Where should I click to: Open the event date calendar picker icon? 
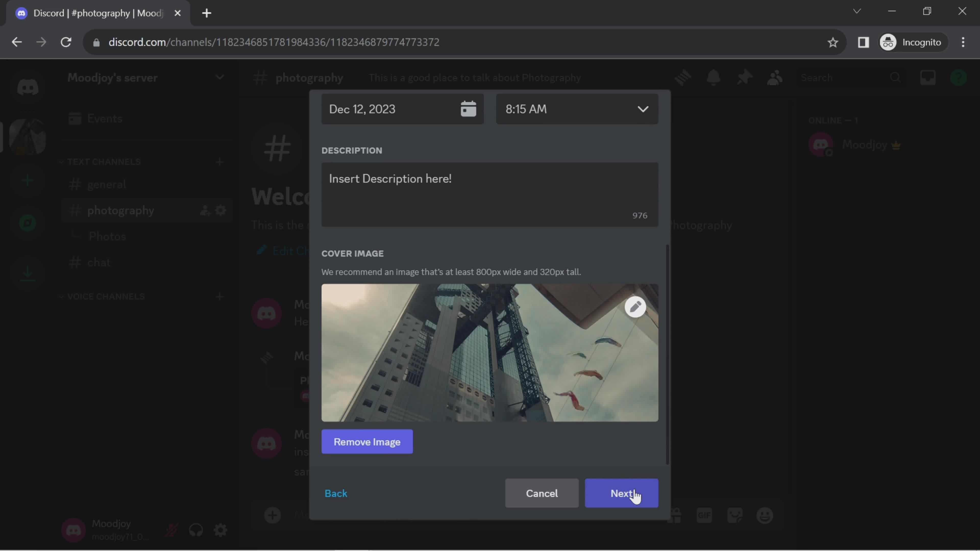pos(468,109)
